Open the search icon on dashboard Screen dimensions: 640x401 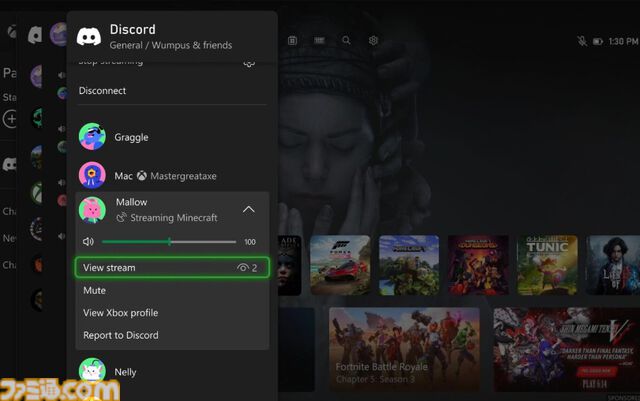[x=346, y=40]
